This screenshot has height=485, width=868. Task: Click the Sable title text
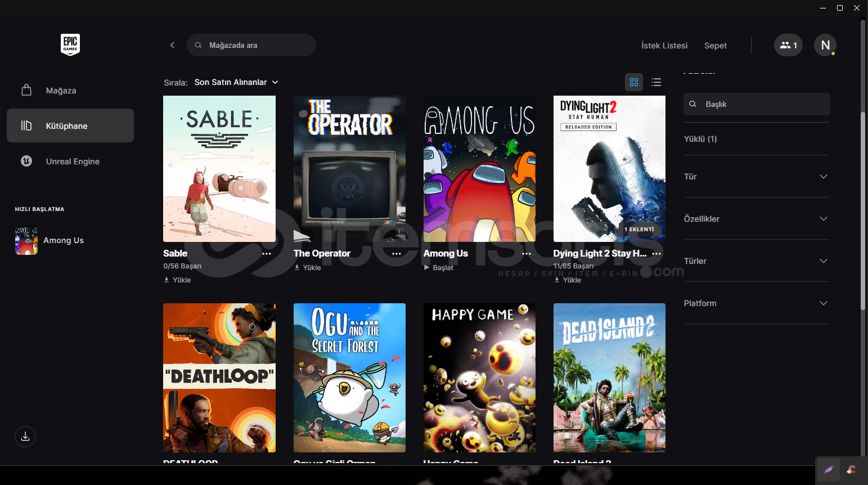[x=176, y=253]
